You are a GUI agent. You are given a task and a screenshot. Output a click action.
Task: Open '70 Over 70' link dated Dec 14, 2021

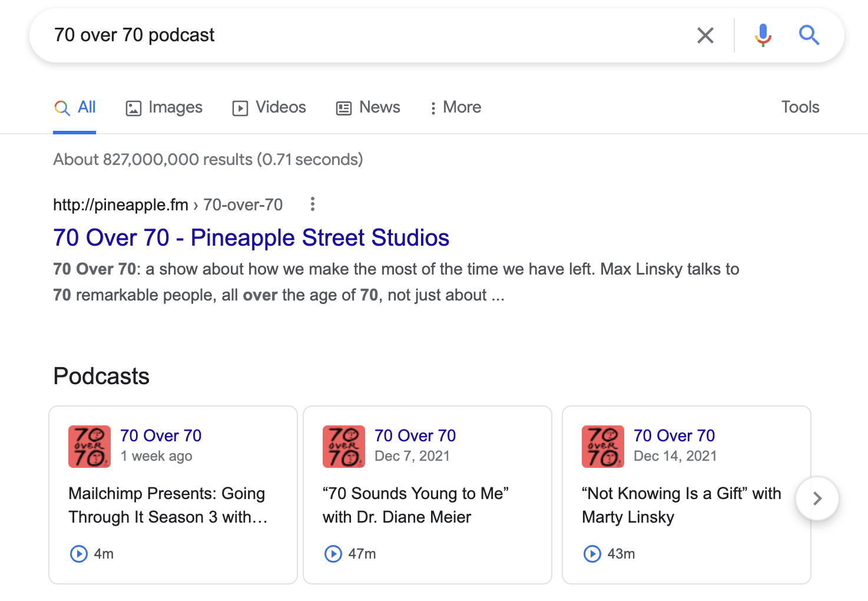pyautogui.click(x=674, y=436)
